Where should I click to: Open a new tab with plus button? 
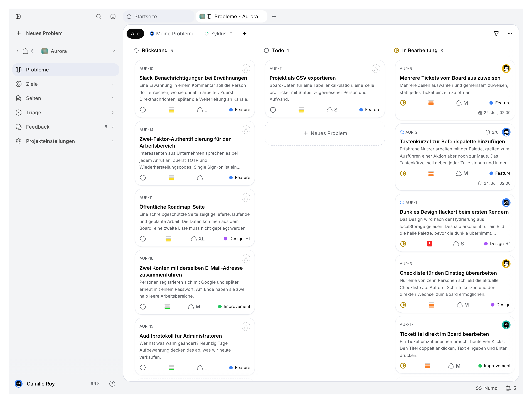pyautogui.click(x=274, y=16)
